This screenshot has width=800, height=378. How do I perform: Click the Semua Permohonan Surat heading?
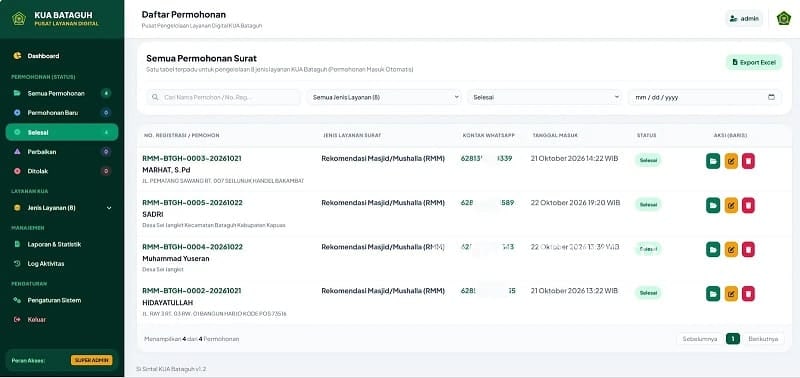(202, 58)
